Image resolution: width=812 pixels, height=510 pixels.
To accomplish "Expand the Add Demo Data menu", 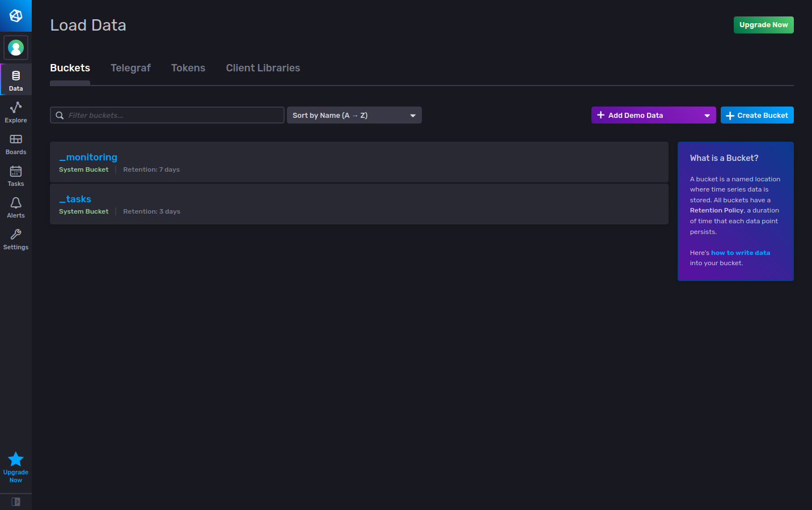I will coord(653,115).
